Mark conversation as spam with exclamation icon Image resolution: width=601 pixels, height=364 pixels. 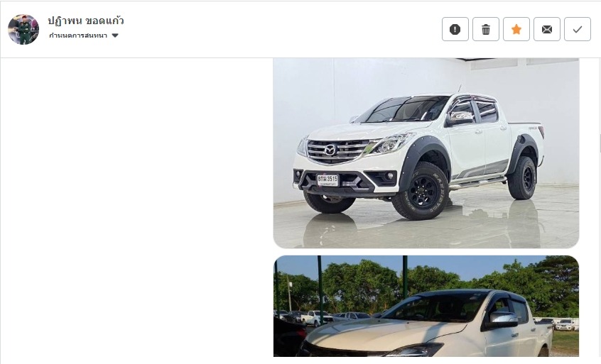pos(455,29)
